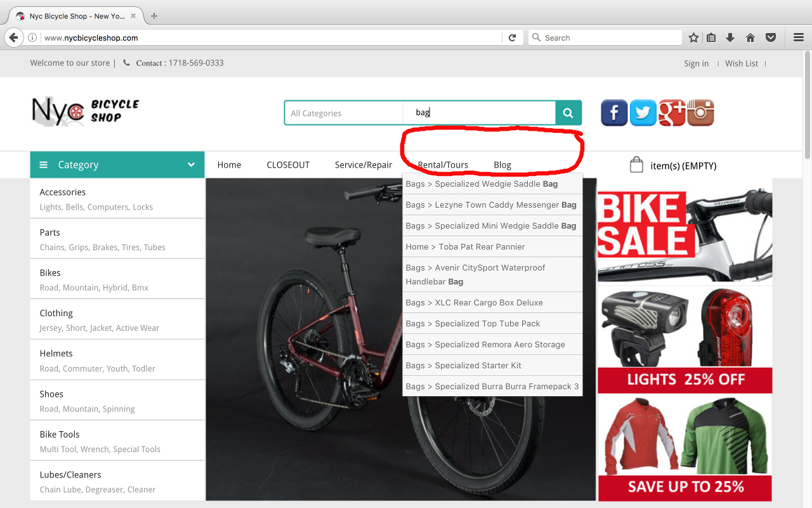Open the Instagram icon

pos(700,113)
